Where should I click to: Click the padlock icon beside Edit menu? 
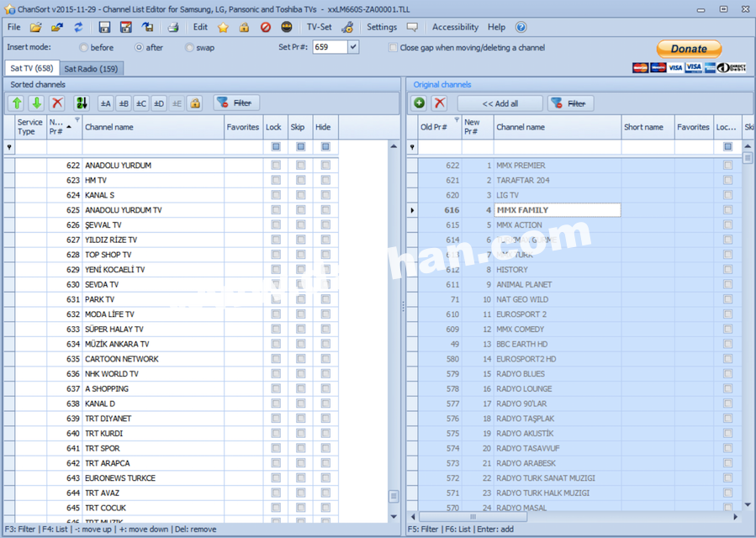click(x=244, y=28)
